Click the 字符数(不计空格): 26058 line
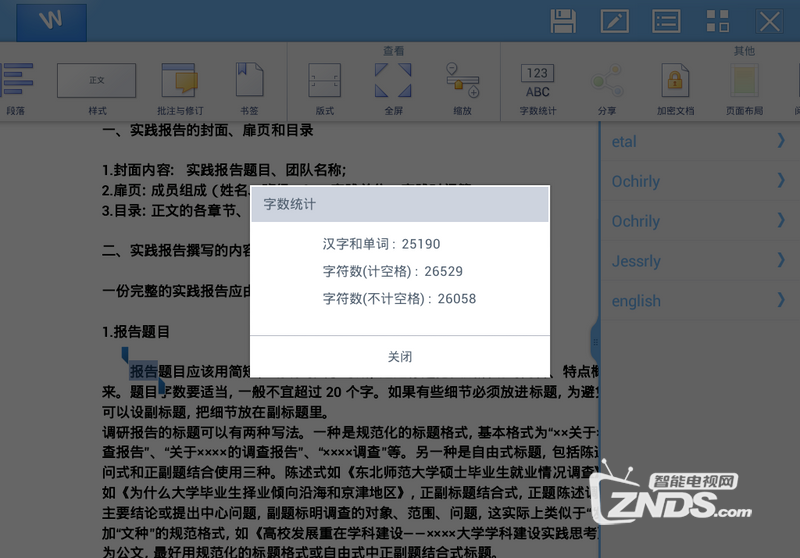 click(399, 299)
